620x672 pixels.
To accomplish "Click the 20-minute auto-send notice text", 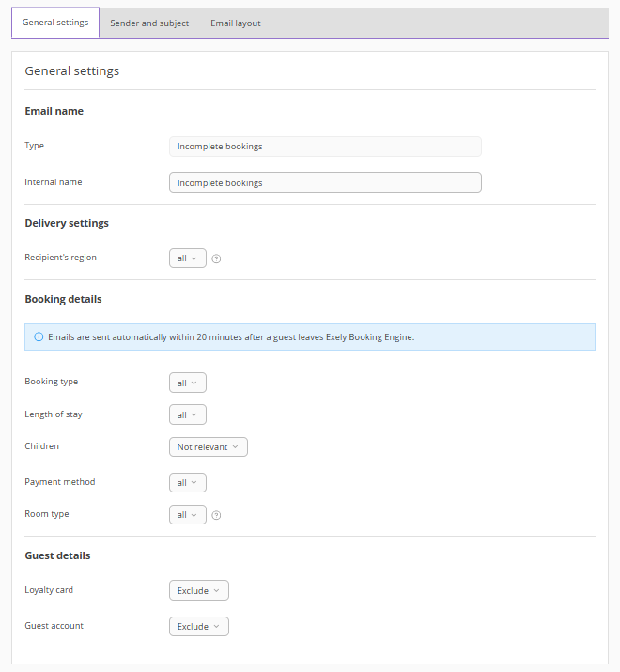I will (x=231, y=336).
